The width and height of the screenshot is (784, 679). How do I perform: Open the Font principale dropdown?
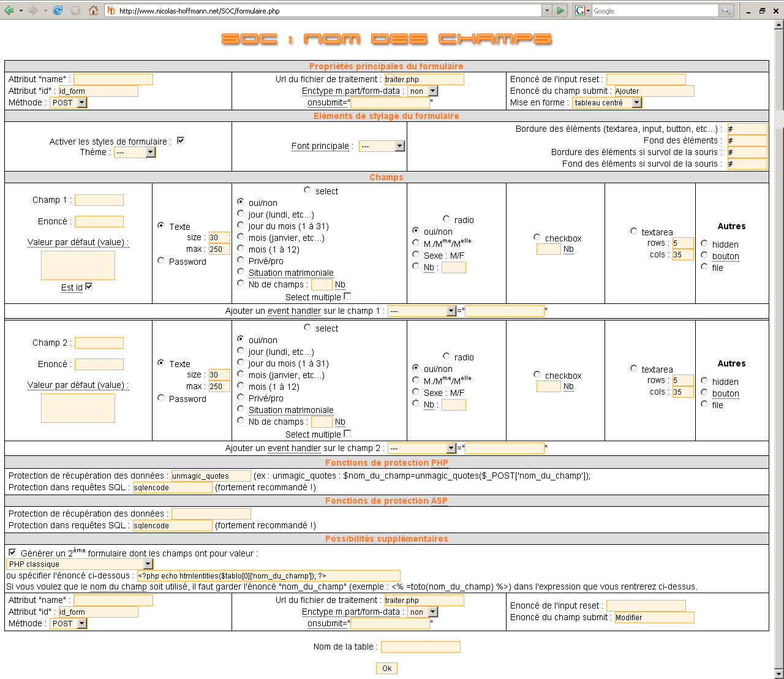(382, 146)
